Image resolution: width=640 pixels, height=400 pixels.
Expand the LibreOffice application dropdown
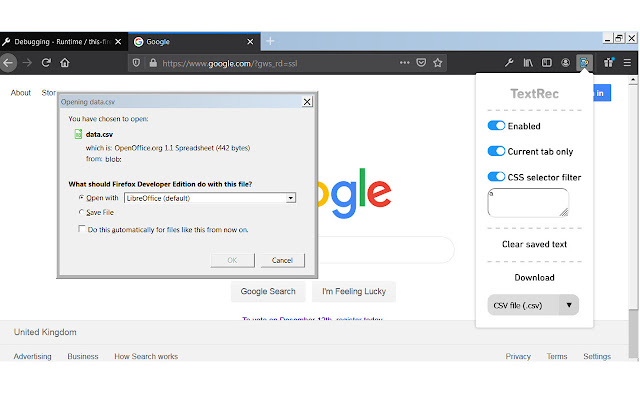tap(291, 198)
